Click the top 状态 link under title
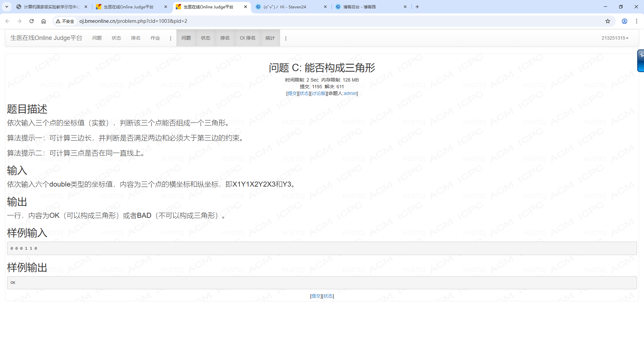Image resolution: width=644 pixels, height=349 pixels. point(304,93)
